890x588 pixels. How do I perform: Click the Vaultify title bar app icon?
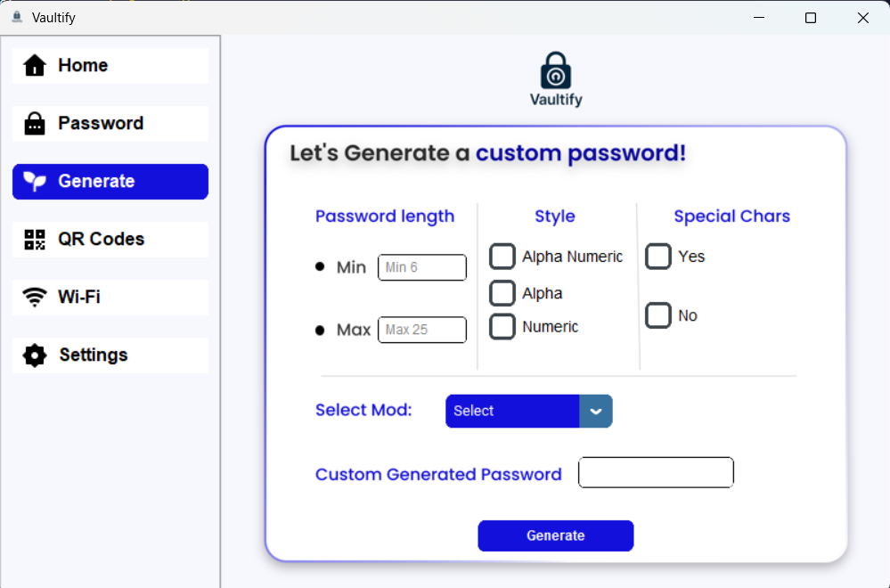point(17,17)
